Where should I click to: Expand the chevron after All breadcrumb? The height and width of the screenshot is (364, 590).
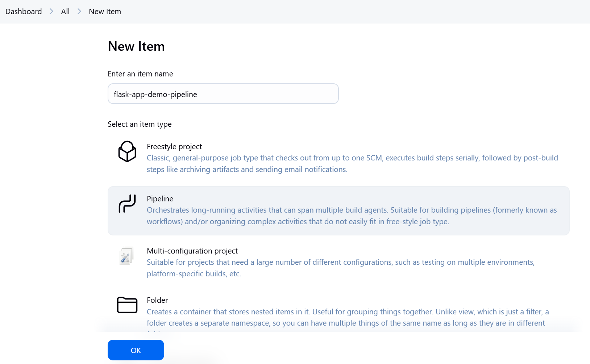pyautogui.click(x=79, y=12)
